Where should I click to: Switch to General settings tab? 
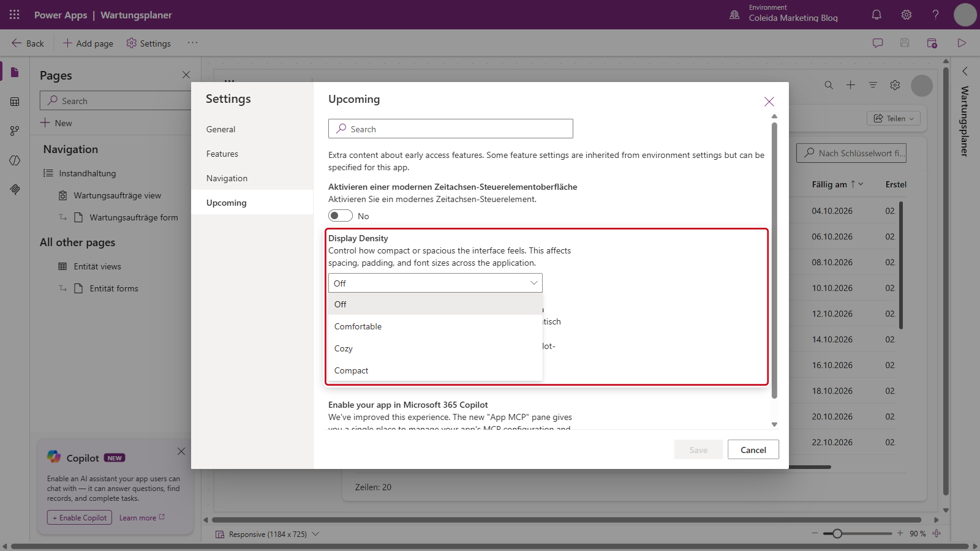pos(252,129)
